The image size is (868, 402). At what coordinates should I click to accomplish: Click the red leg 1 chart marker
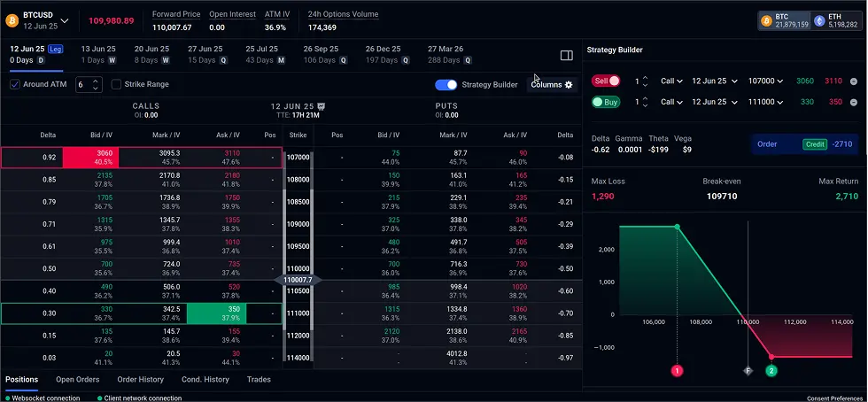pos(678,370)
